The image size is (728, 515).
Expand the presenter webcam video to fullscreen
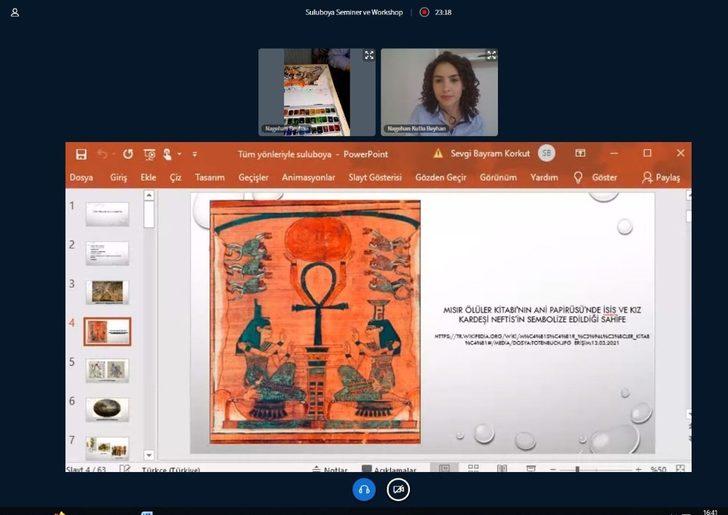pos(490,55)
